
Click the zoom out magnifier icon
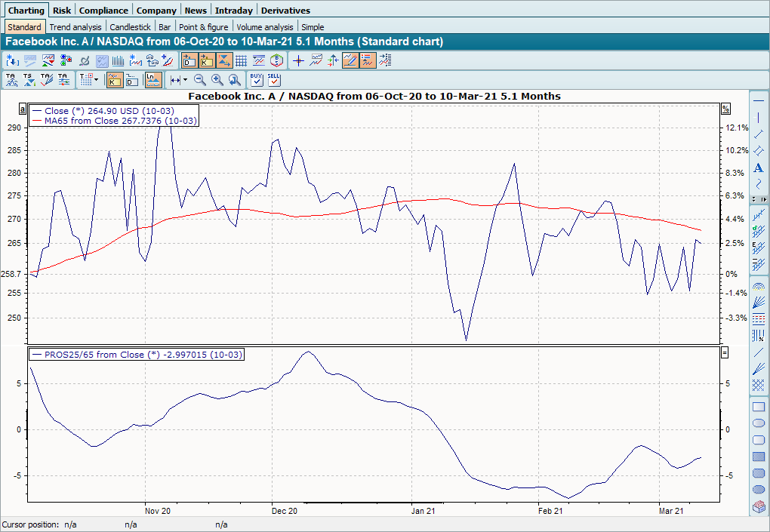(200, 79)
